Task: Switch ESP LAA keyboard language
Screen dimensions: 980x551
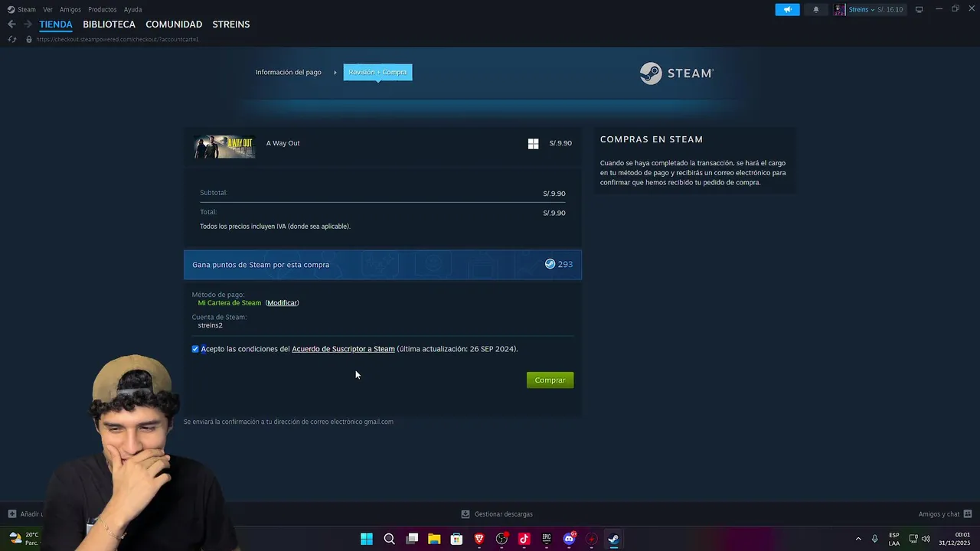Action: click(894, 539)
